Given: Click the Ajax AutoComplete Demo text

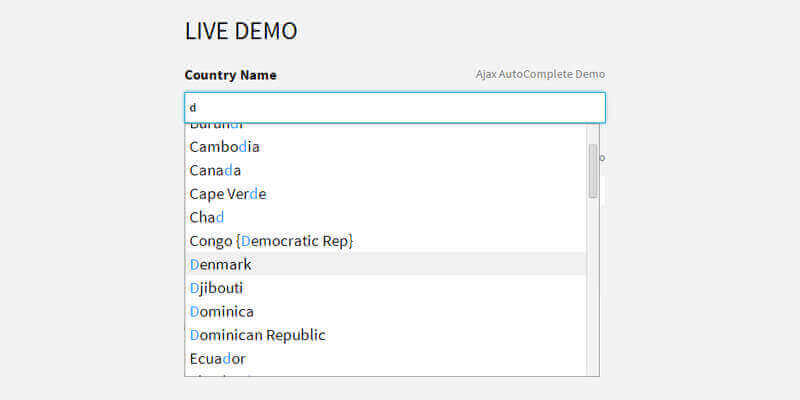Looking at the screenshot, I should click(x=540, y=74).
